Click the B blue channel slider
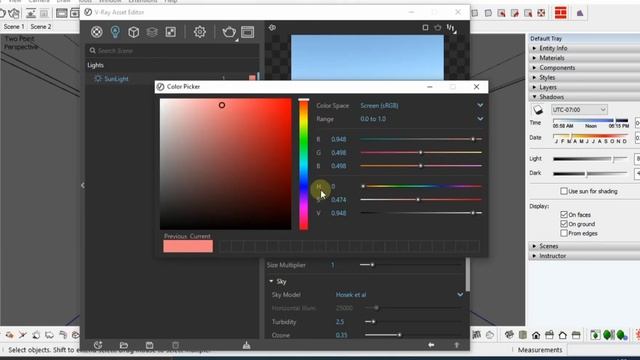The image size is (640, 360). tap(421, 166)
